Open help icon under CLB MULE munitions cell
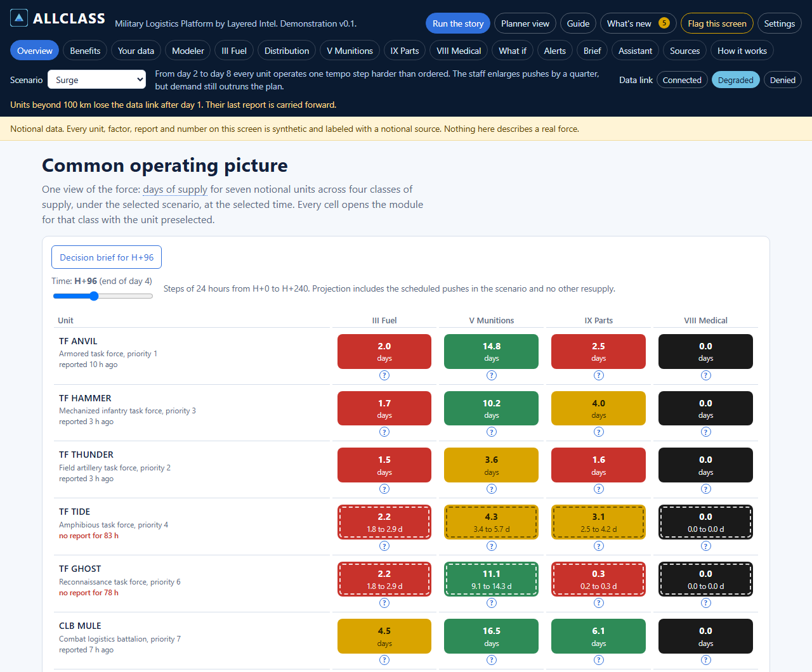The height and width of the screenshot is (672, 812). point(492,660)
